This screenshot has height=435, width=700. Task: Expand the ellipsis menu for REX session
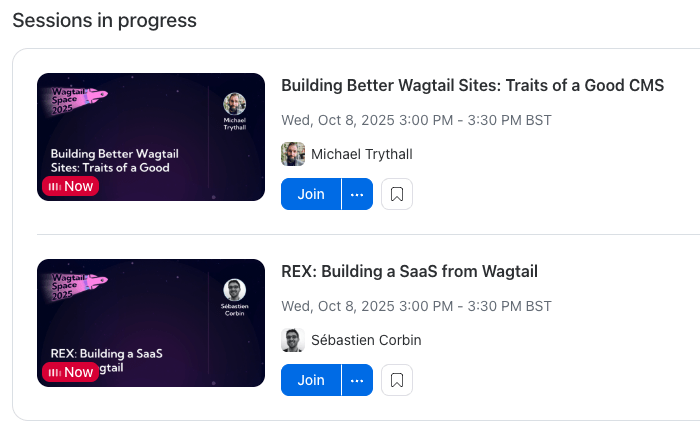357,380
